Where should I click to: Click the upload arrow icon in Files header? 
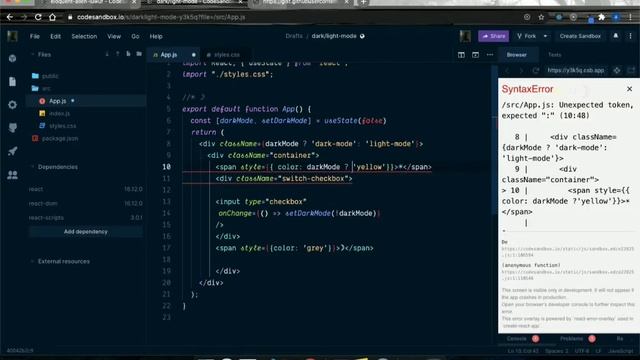point(118,54)
